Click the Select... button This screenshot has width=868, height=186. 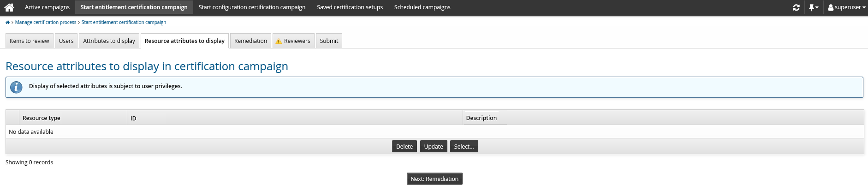click(x=464, y=147)
